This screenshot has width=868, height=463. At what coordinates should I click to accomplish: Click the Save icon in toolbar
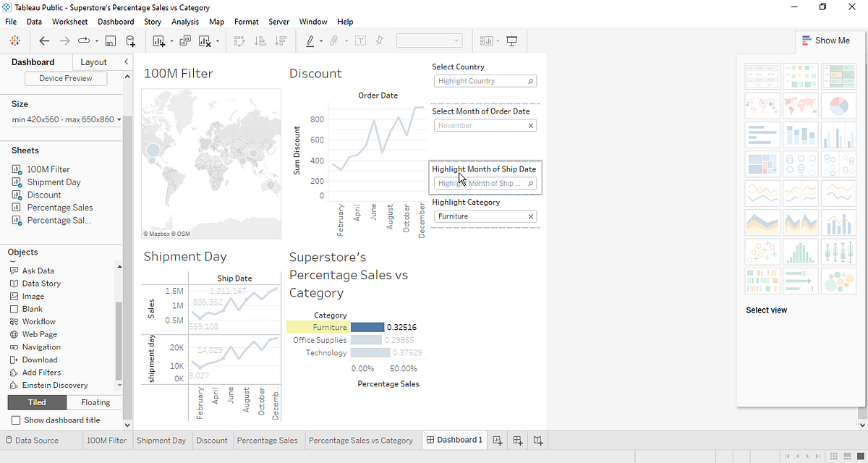click(x=111, y=41)
